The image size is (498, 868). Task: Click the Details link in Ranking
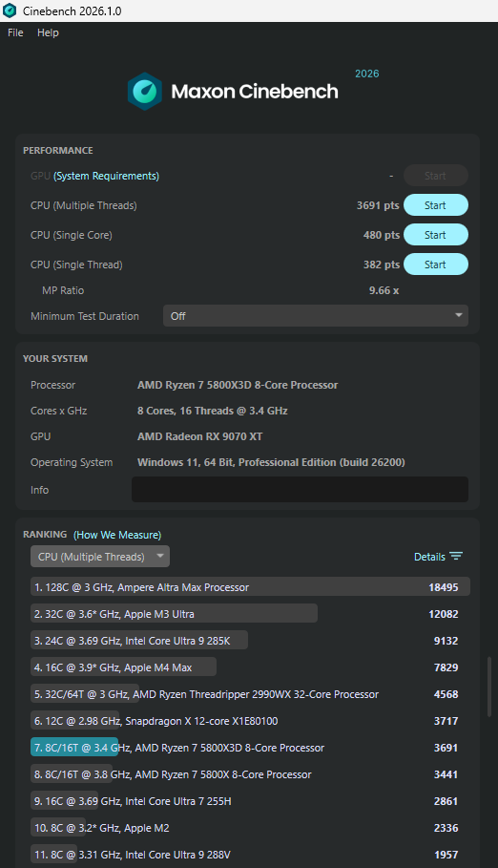pos(429,557)
